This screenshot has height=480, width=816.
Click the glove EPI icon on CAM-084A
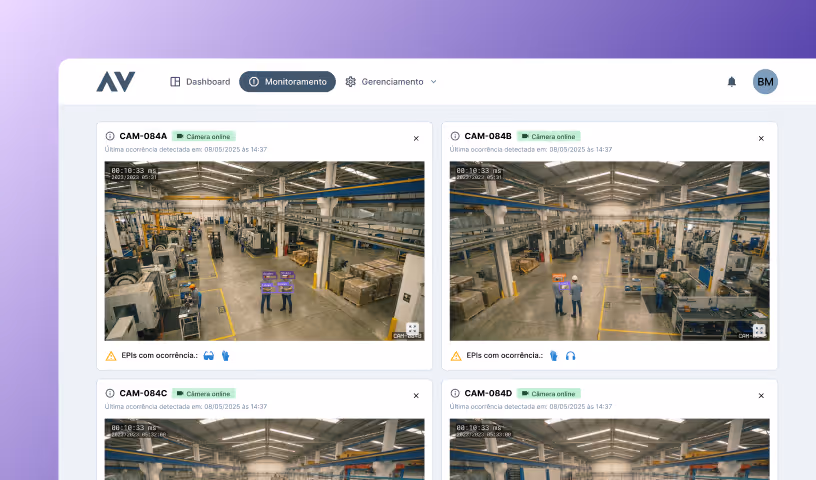(x=225, y=356)
